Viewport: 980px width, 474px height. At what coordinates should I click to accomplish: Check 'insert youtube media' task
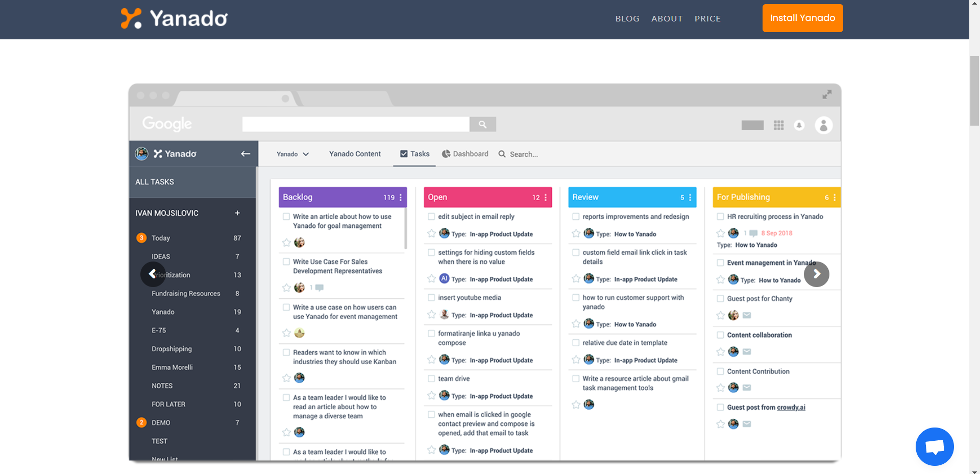(x=431, y=297)
